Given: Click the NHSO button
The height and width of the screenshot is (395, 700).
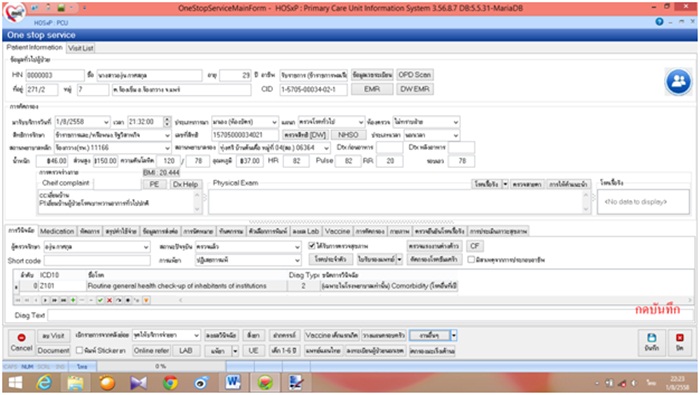Looking at the screenshot, I should click(348, 135).
